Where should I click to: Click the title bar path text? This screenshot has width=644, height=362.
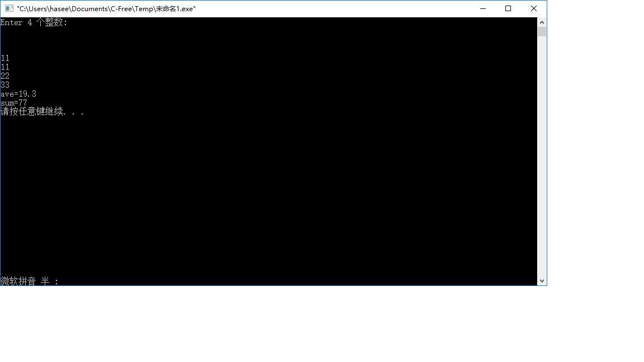click(x=106, y=8)
